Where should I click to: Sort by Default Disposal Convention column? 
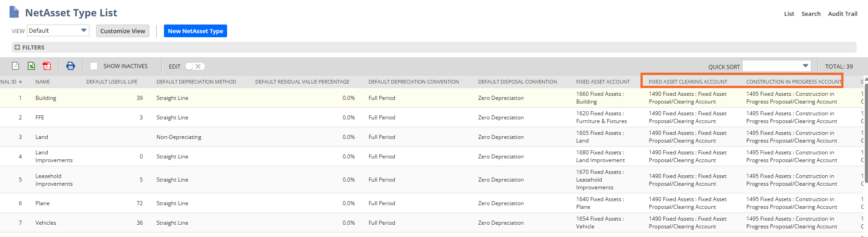(x=517, y=82)
